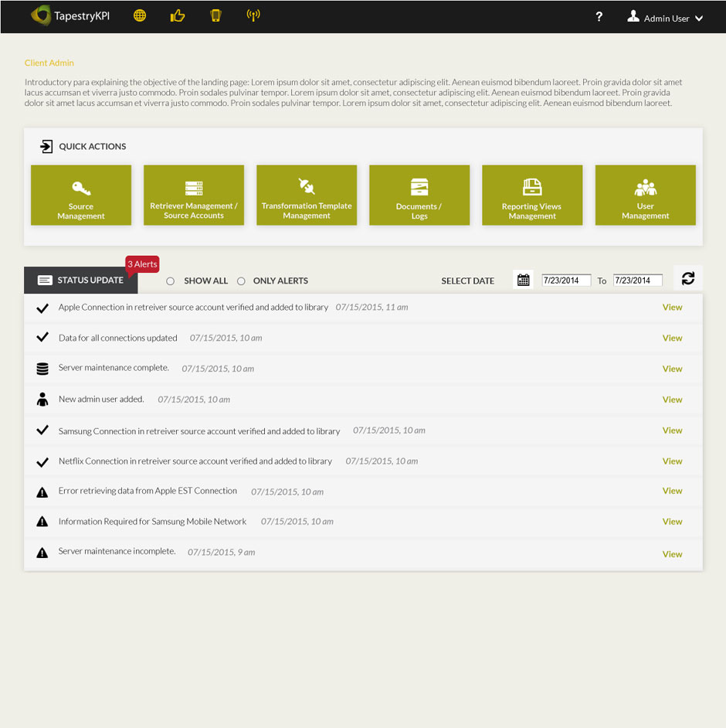Click 'Data for all connections updated' text
This screenshot has width=726, height=728.
tap(118, 338)
